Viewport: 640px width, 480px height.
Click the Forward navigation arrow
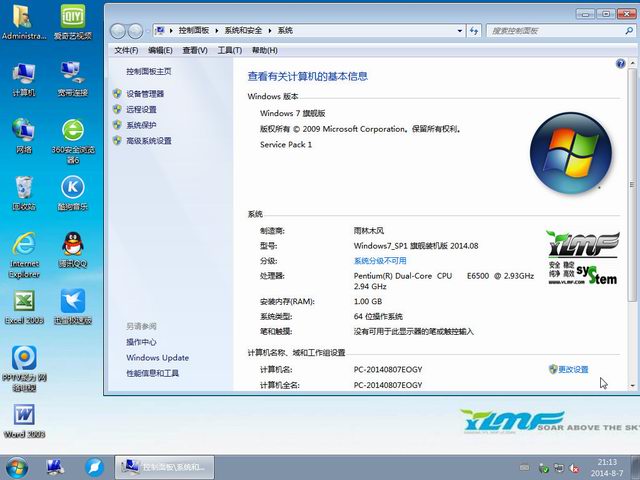pyautogui.click(x=135, y=31)
